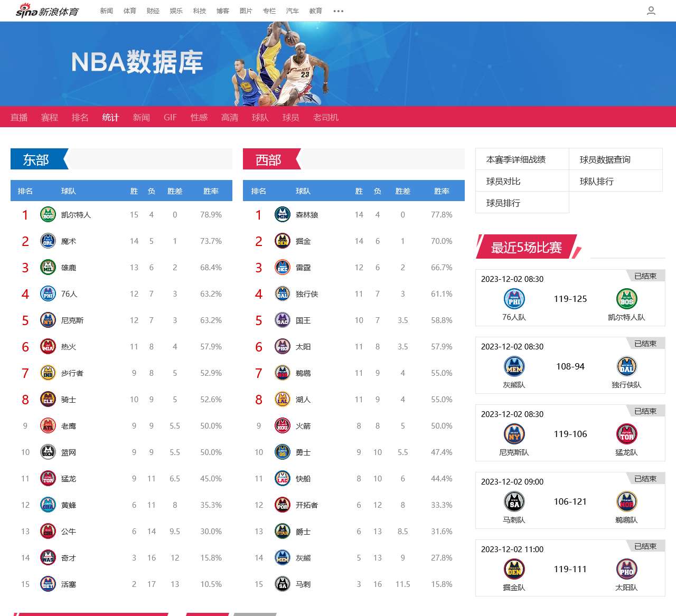Image resolution: width=676 pixels, height=616 pixels.
Task: Click the 胜率 column header in East table
Action: [x=211, y=191]
